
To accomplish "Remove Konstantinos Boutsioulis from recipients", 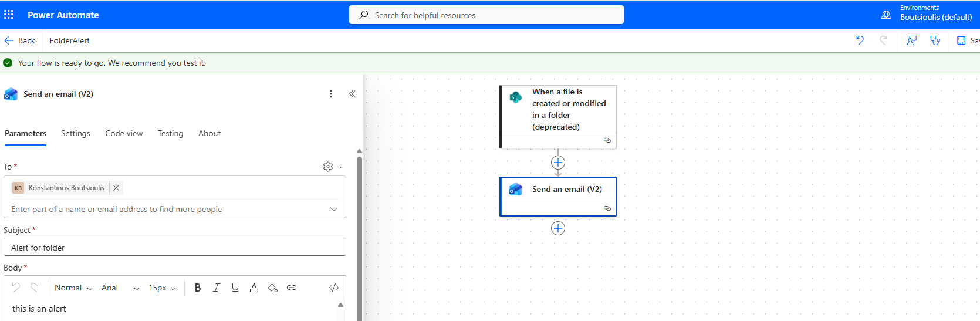I will pyautogui.click(x=116, y=188).
